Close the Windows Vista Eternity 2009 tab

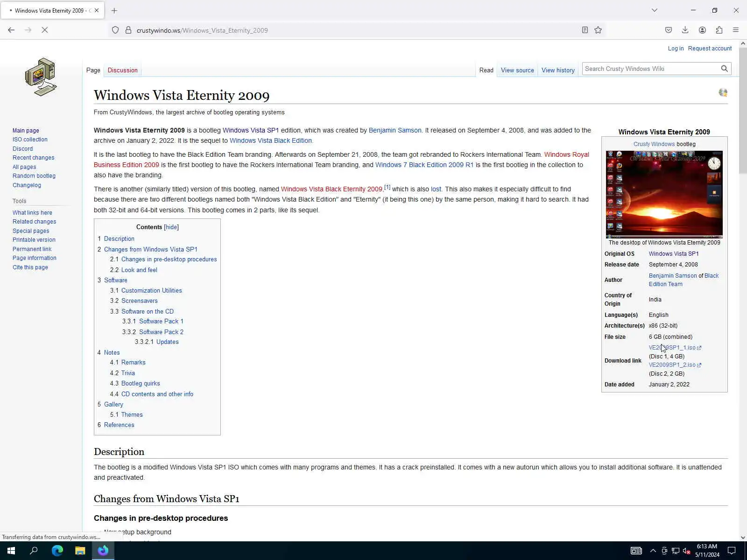pos(97,10)
